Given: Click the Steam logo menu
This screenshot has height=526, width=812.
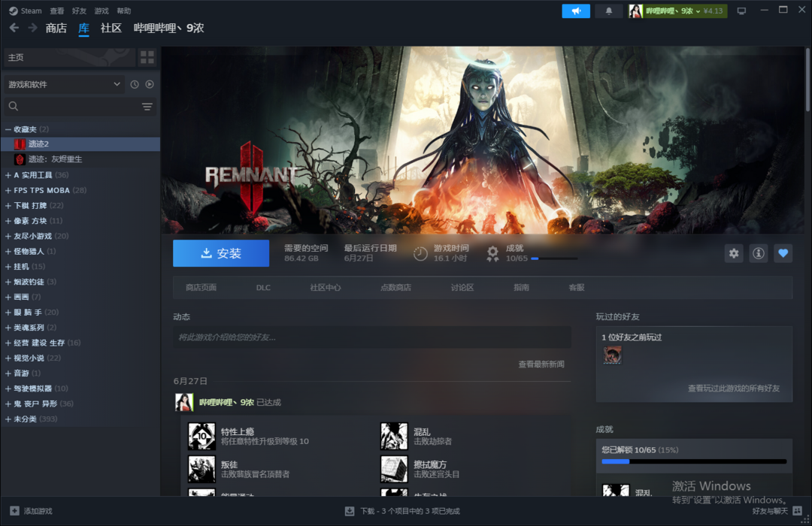Looking at the screenshot, I should 25,11.
